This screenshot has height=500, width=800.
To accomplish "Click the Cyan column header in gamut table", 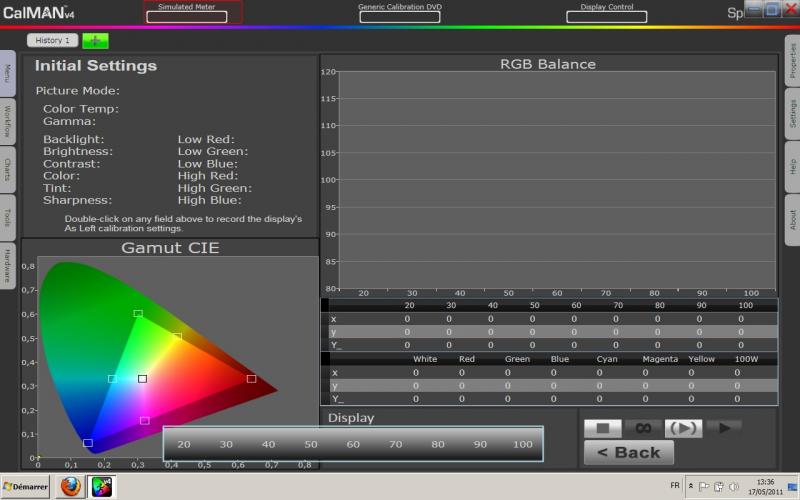I will click(x=607, y=359).
